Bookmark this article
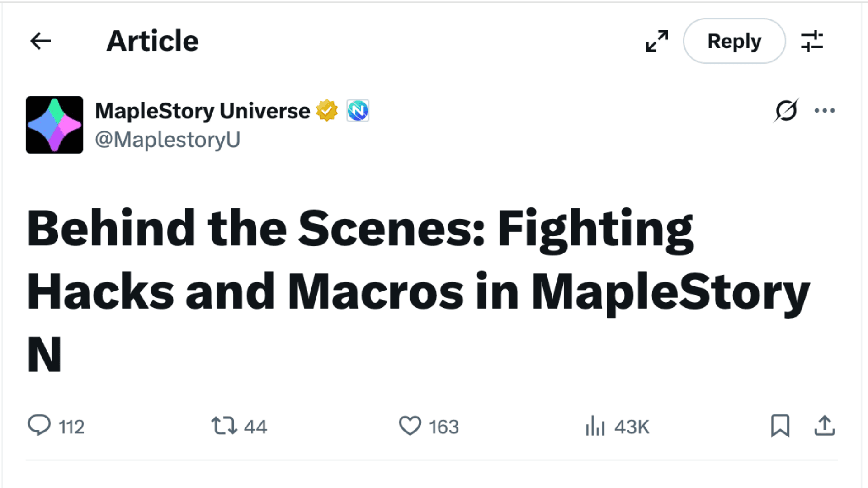The width and height of the screenshot is (868, 488). click(780, 426)
